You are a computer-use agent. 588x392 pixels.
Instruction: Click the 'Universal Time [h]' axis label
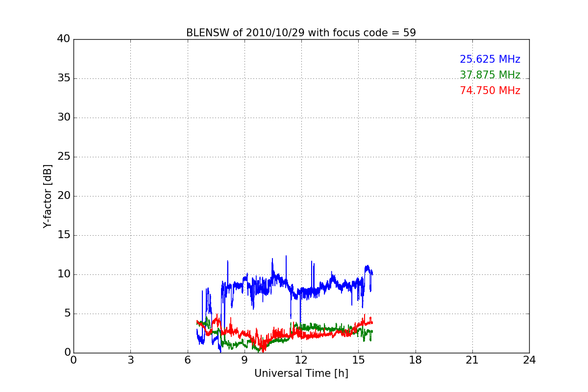301,373
